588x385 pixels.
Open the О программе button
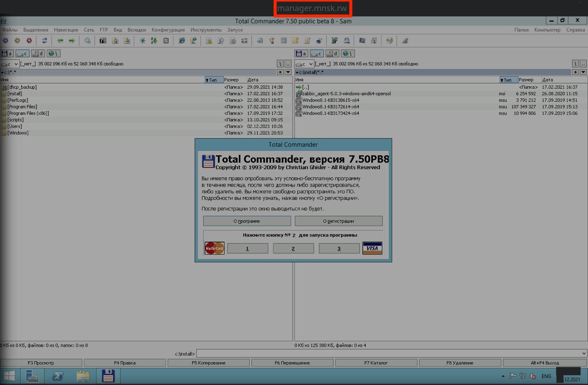coord(247,221)
